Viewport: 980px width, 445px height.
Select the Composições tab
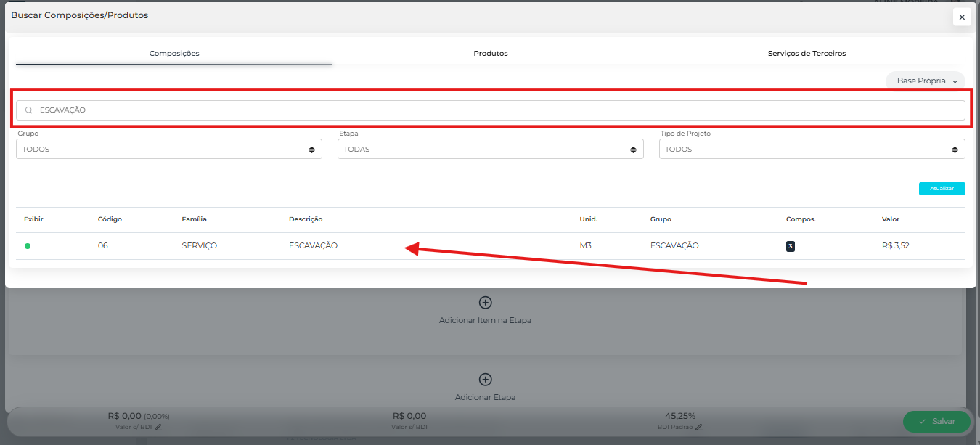pos(174,53)
